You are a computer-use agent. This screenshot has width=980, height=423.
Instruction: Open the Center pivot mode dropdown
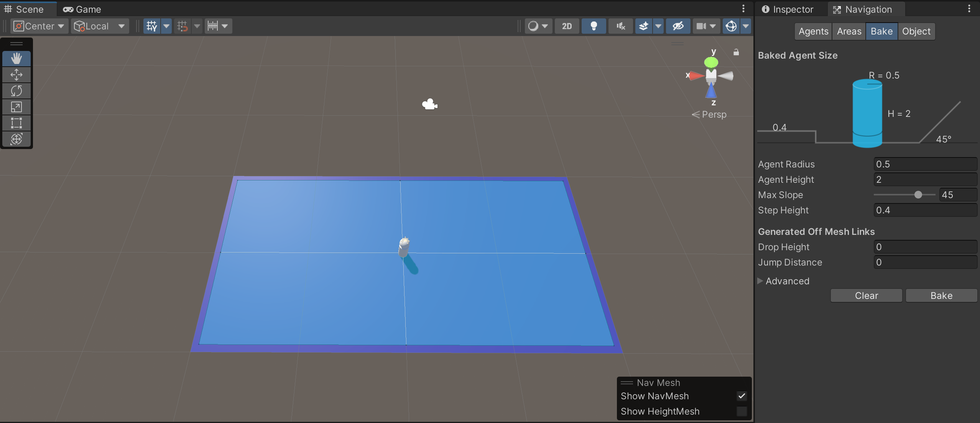39,26
